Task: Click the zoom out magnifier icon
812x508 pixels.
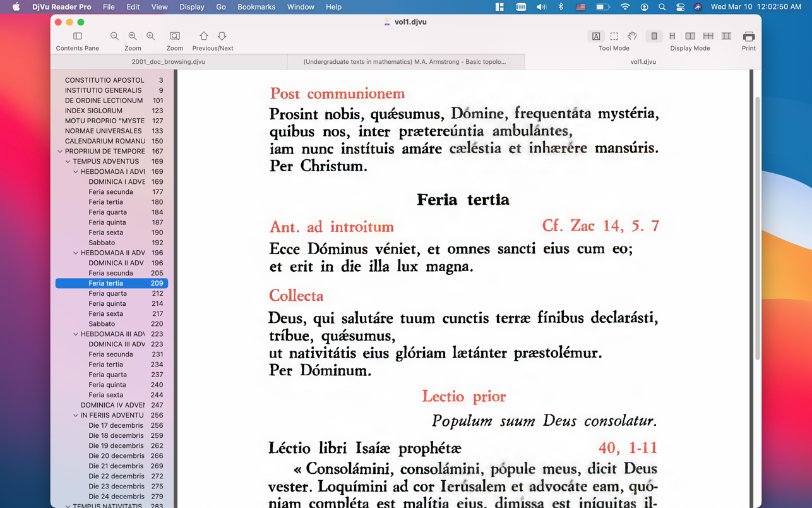Action: (114, 37)
